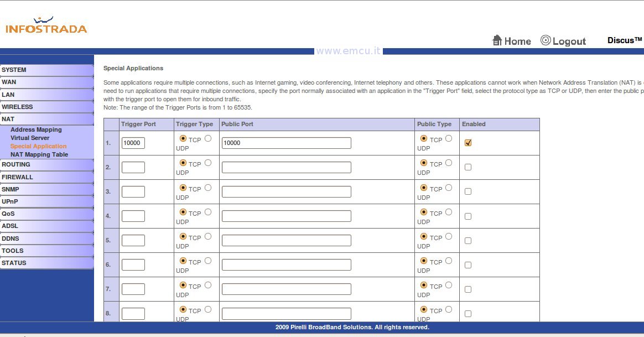The image size is (644, 337).
Task: Open the SNMP menu
Action: point(47,189)
